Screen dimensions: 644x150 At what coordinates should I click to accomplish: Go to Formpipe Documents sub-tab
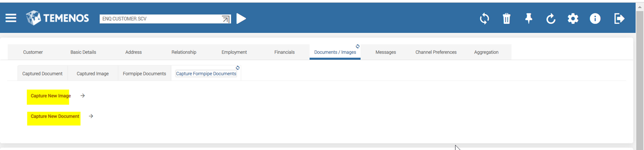[144, 74]
